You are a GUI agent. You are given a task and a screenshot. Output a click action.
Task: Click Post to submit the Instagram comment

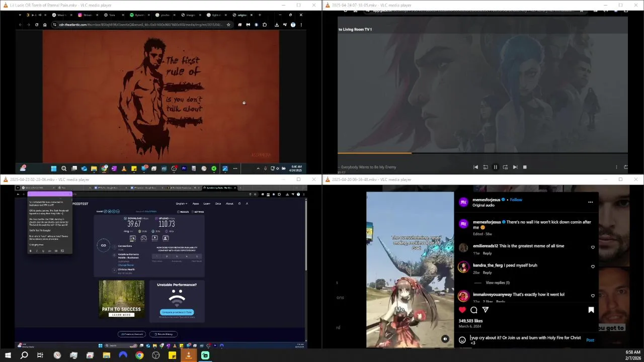click(x=590, y=340)
